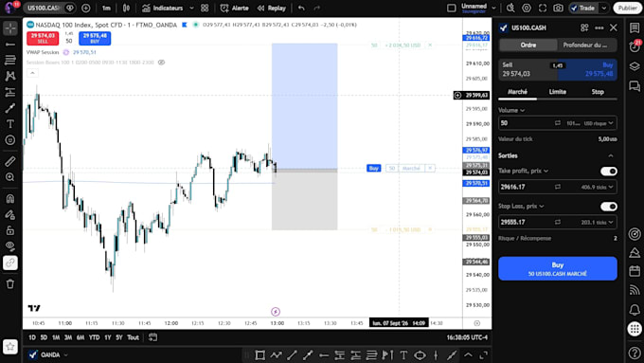This screenshot has height=363, width=644.
Task: Open the stop loss ticks unit dropdown
Action: click(x=598, y=222)
